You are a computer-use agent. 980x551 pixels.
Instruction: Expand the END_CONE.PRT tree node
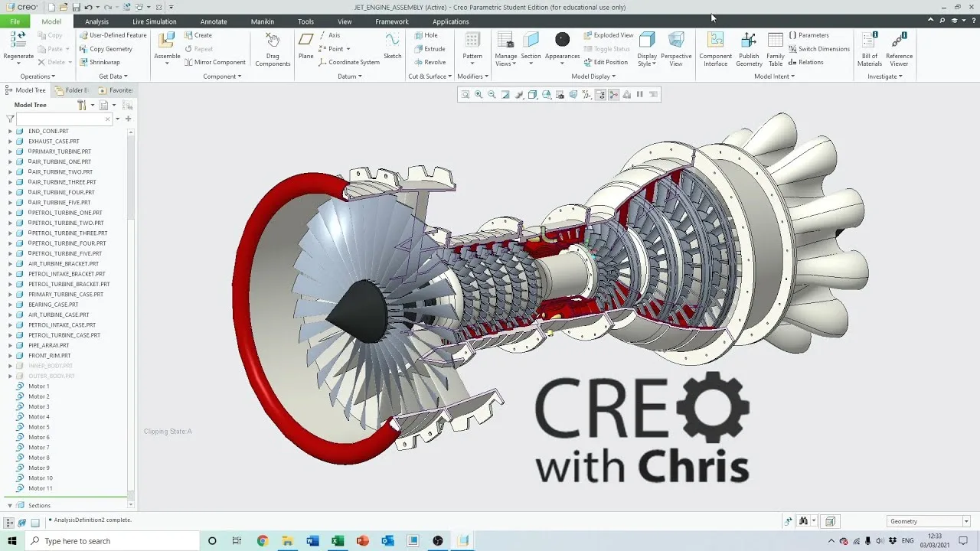10,131
